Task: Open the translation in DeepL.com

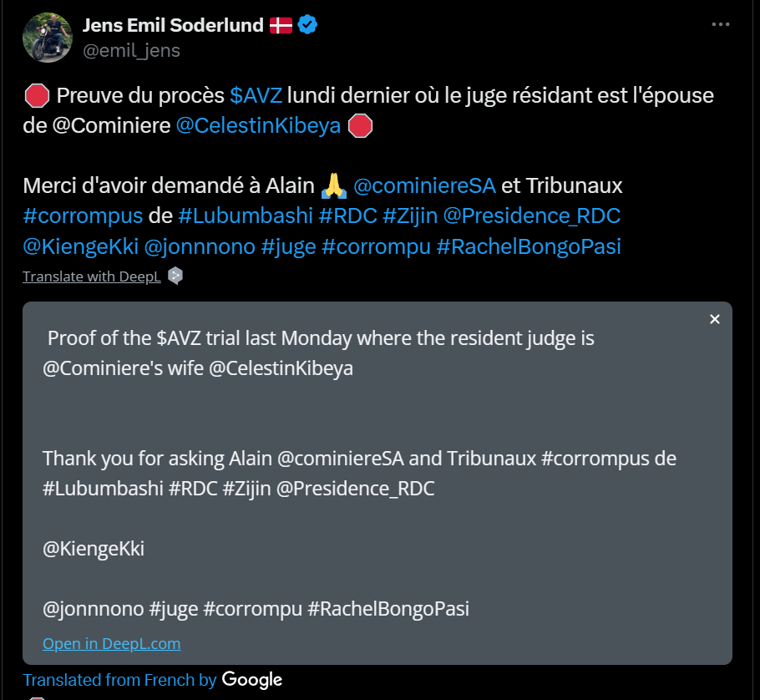Action: pos(111,643)
